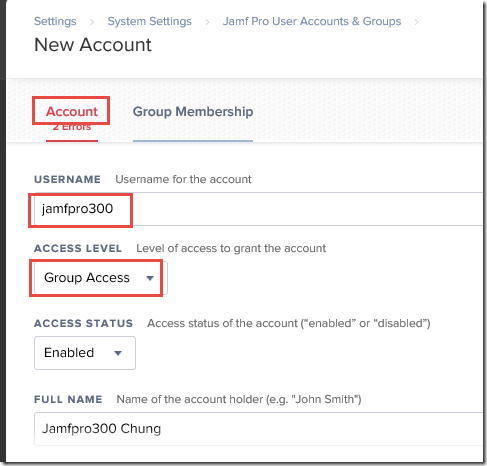Image resolution: width=487 pixels, height=466 pixels.
Task: Click the USERNAME field label
Action: click(67, 179)
